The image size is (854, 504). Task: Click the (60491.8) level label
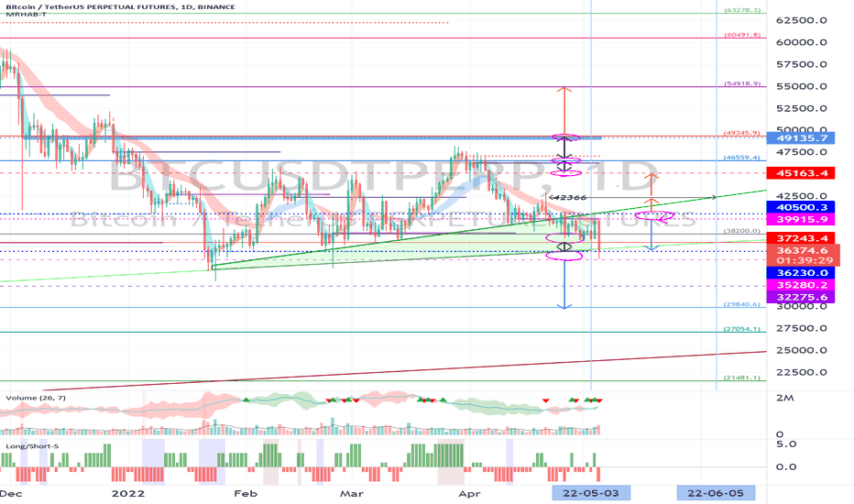click(742, 34)
